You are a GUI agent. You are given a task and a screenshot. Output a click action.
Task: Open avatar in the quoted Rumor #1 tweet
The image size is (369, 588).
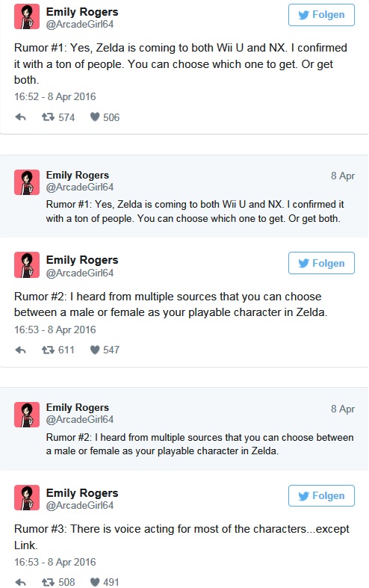[27, 182]
